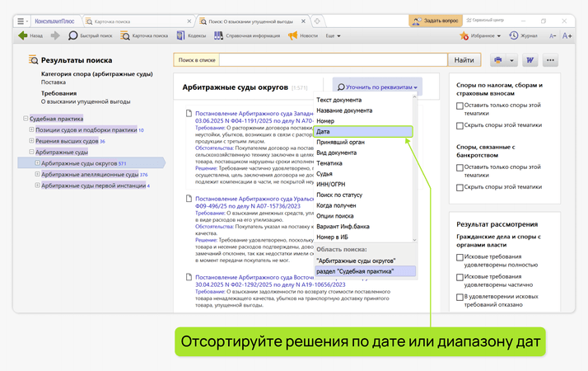The image size is (588, 371).
Task: Open the three-dots more options button
Action: (550, 60)
